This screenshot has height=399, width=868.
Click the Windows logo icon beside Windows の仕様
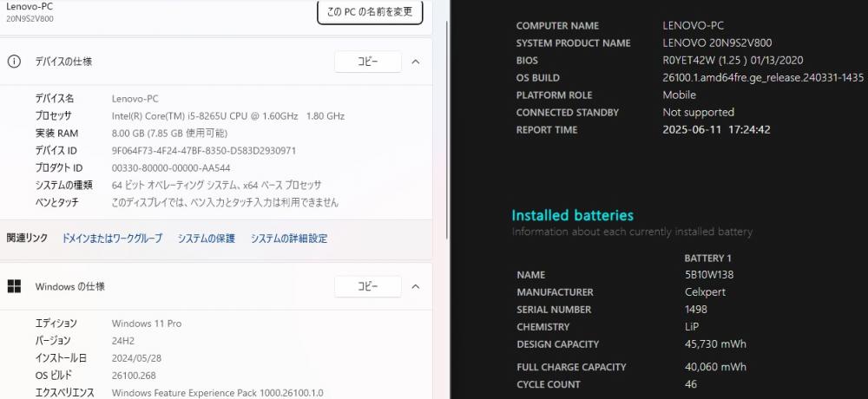click(14, 286)
